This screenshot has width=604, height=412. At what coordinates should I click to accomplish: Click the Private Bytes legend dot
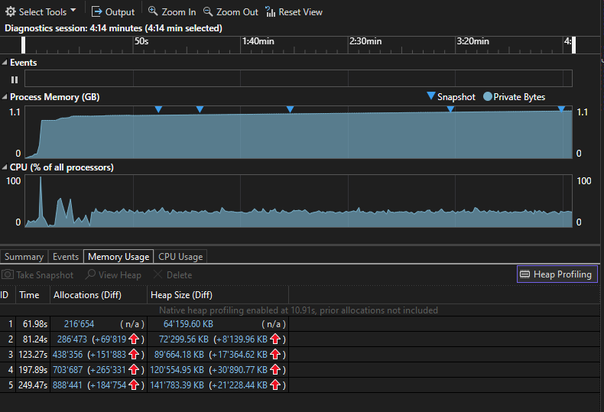(487, 96)
